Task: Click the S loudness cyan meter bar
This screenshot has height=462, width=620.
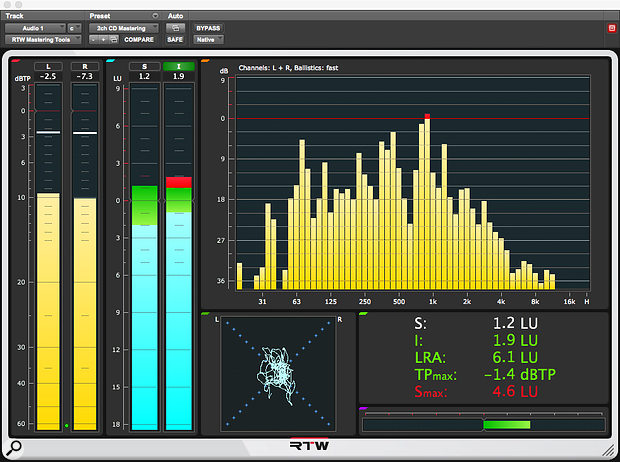Action: click(145, 328)
